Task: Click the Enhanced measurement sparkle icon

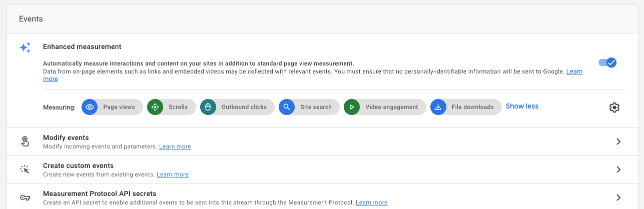Action: pos(25,48)
